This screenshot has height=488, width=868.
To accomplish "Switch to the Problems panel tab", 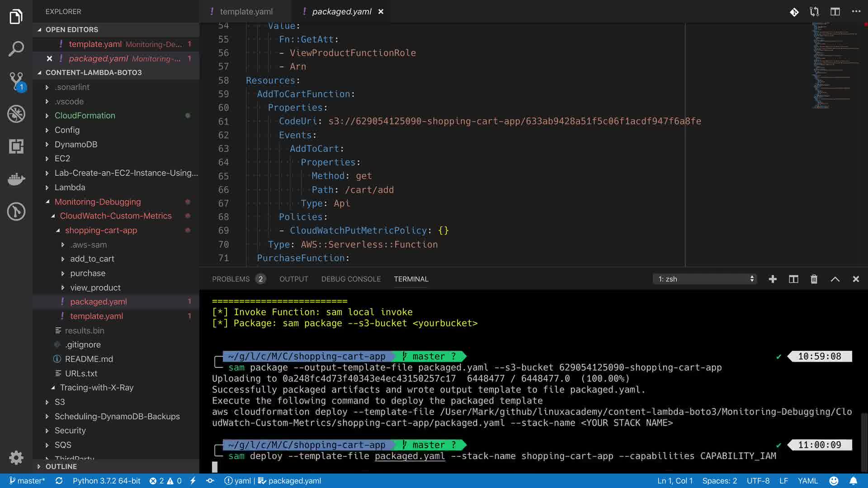I will point(231,279).
